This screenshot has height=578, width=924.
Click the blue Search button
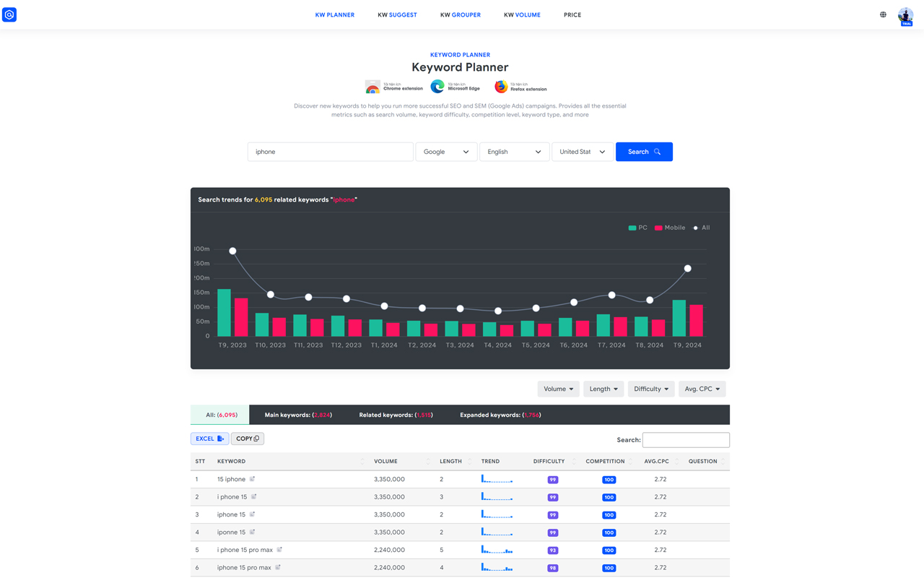tap(643, 152)
